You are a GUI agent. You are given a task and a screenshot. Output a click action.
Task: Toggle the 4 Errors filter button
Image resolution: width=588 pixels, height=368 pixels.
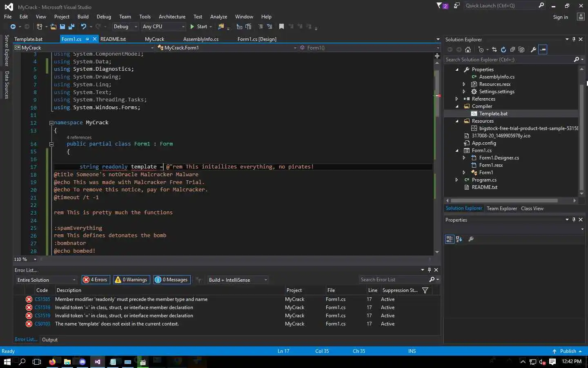[96, 280]
